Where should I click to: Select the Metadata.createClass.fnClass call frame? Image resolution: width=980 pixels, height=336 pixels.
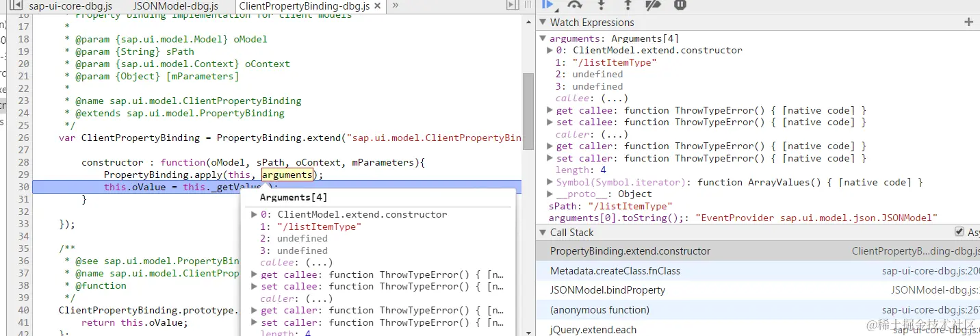(758, 271)
